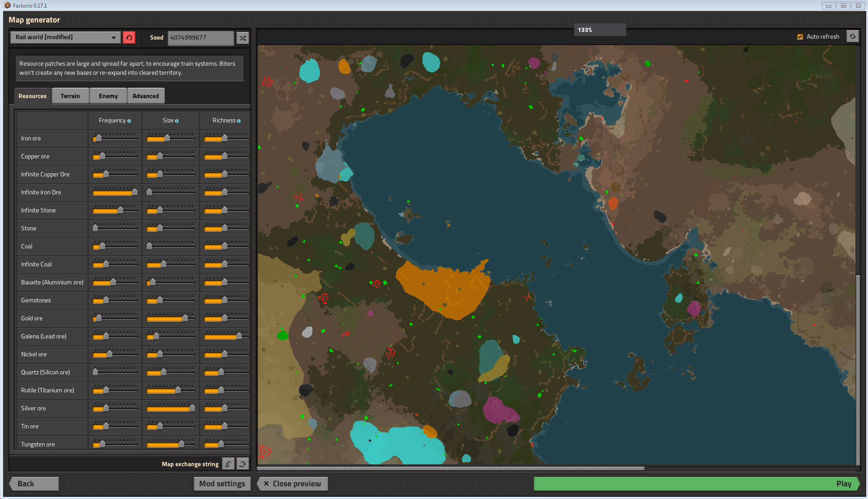Open the Rail world preset dropdown
The height and width of the screenshot is (499, 868).
[66, 37]
